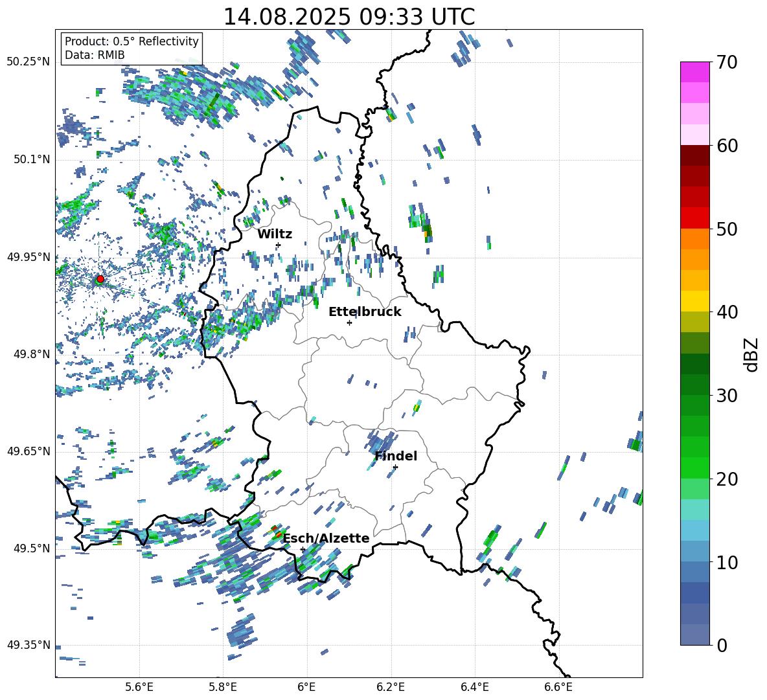Click the 6.2°E longitude tick label
The image size is (767, 700).
(391, 687)
